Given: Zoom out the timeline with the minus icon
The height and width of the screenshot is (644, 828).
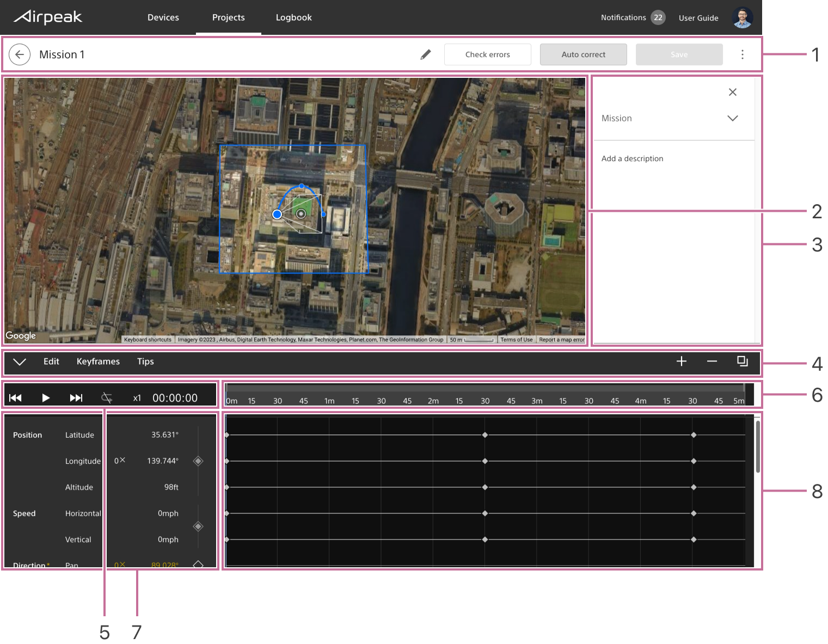Looking at the screenshot, I should click(x=712, y=361).
